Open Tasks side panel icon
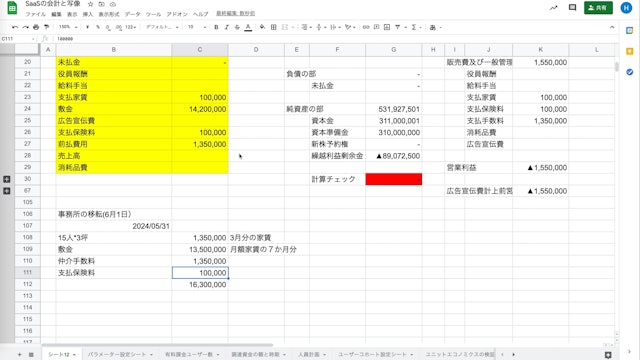Screen dimensions: 640x360 629,72
